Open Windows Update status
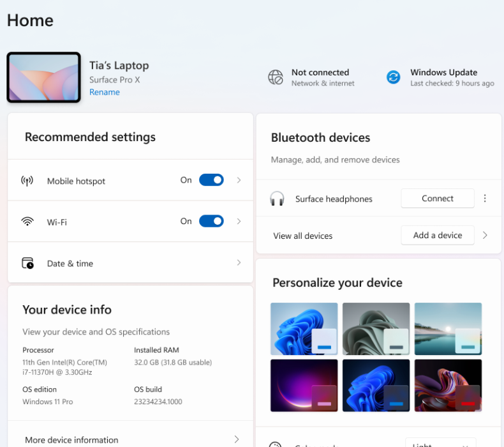This screenshot has width=504, height=447. click(440, 77)
